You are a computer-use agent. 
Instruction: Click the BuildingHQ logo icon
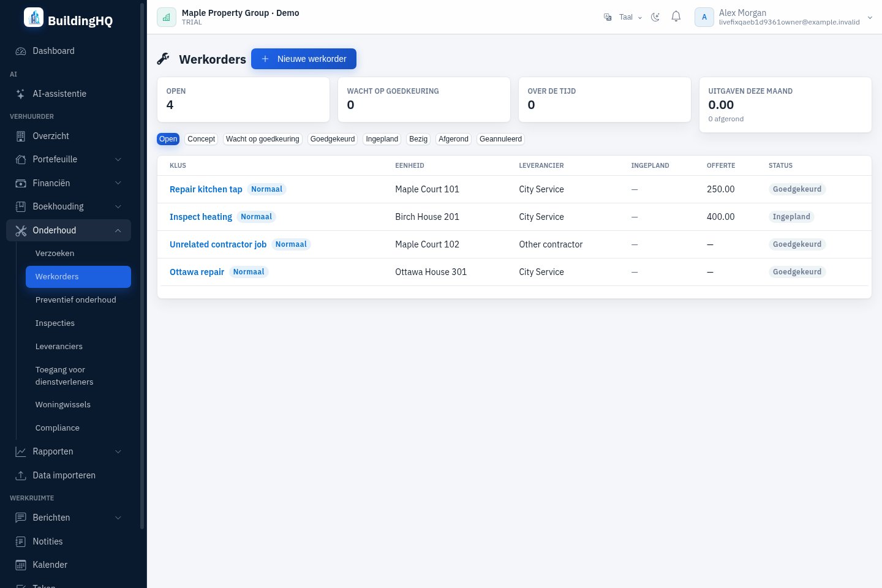[34, 17]
